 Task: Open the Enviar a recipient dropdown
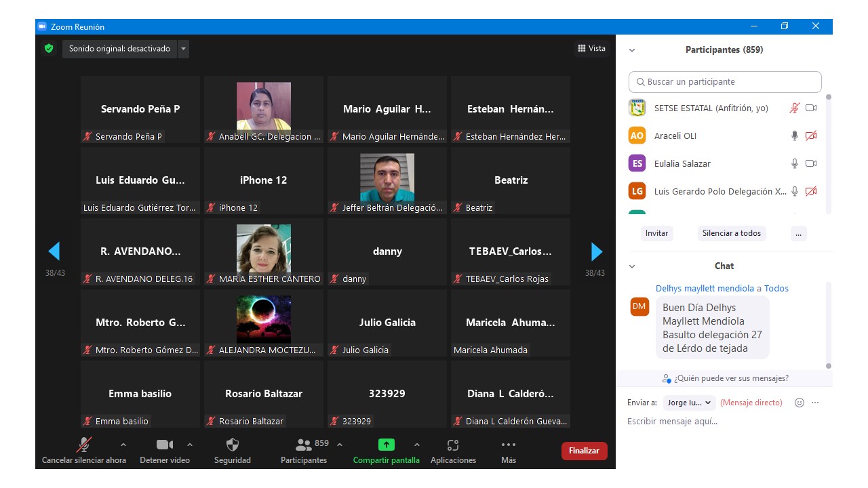[x=690, y=403]
